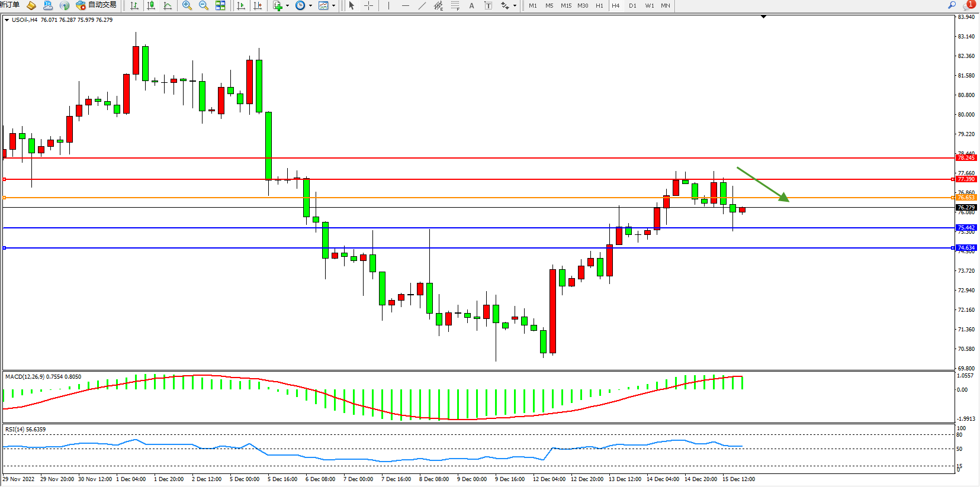
Task: Click the green arrow drawn on chart
Action: [x=763, y=184]
